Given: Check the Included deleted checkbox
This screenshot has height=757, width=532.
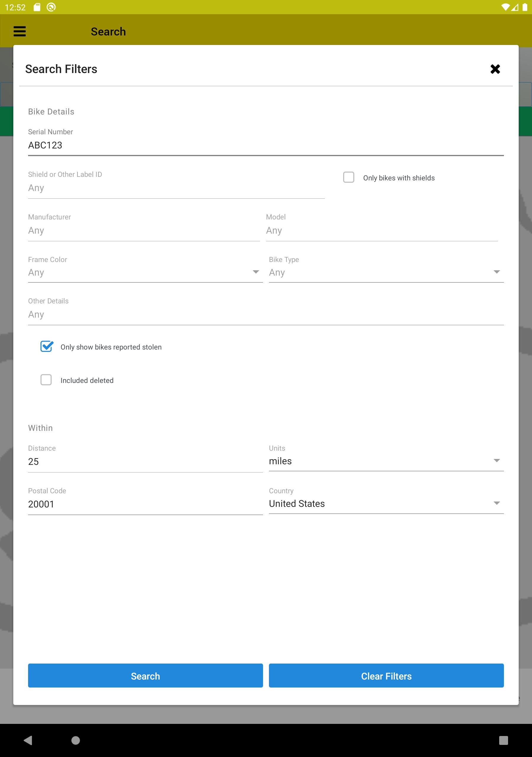Looking at the screenshot, I should (x=46, y=380).
